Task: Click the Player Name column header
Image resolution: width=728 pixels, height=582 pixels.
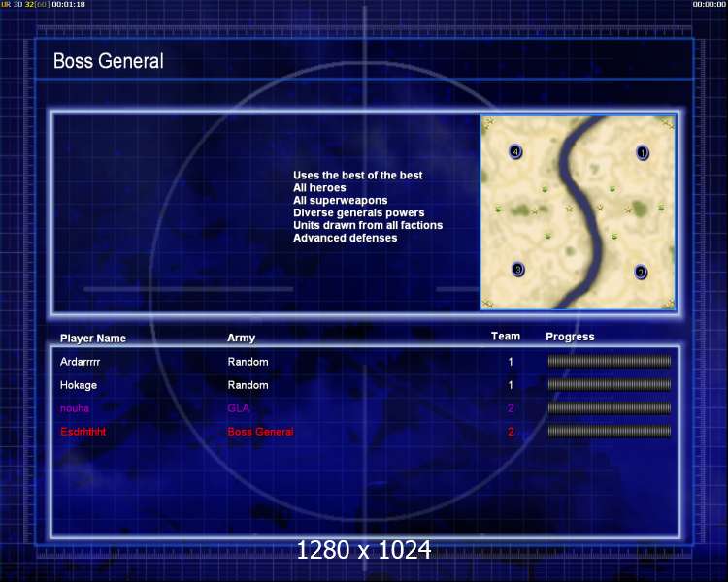Action: pyautogui.click(x=93, y=339)
